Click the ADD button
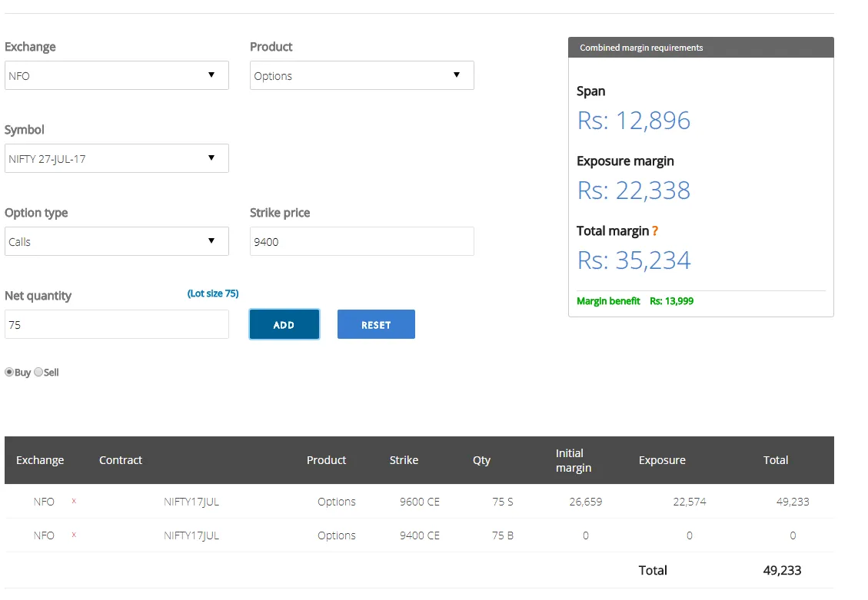 pyautogui.click(x=284, y=323)
